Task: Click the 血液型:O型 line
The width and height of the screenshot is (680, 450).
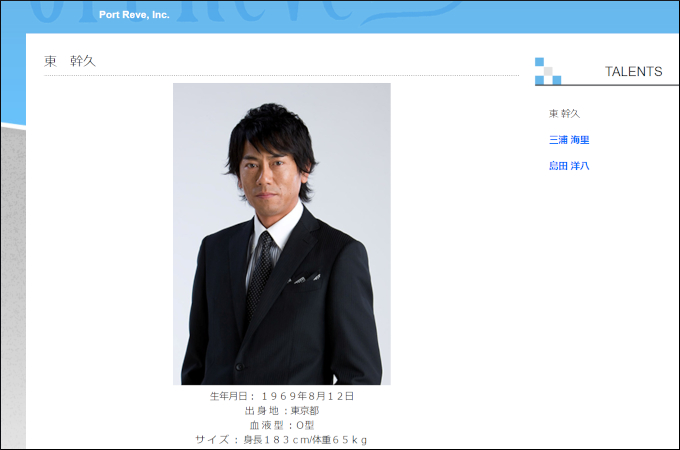Action: 282,425
